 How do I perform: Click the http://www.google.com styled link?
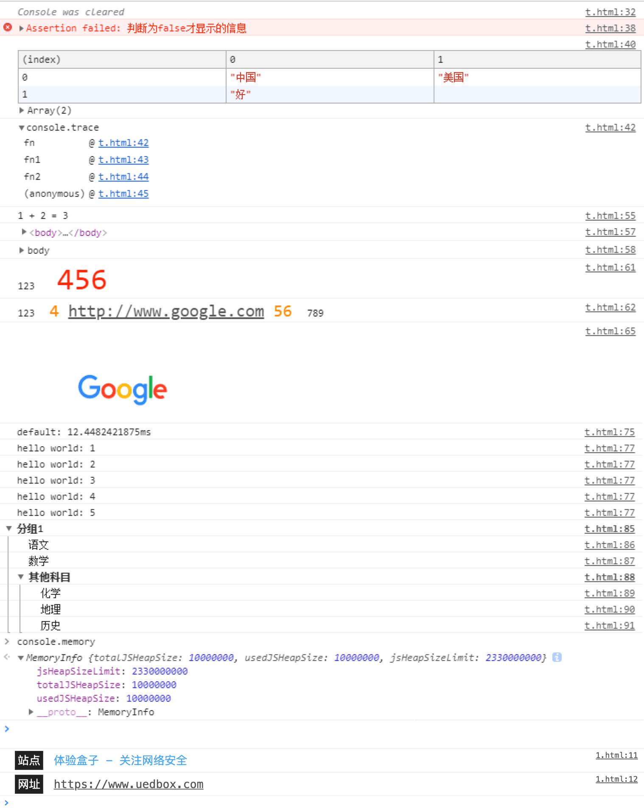166,311
